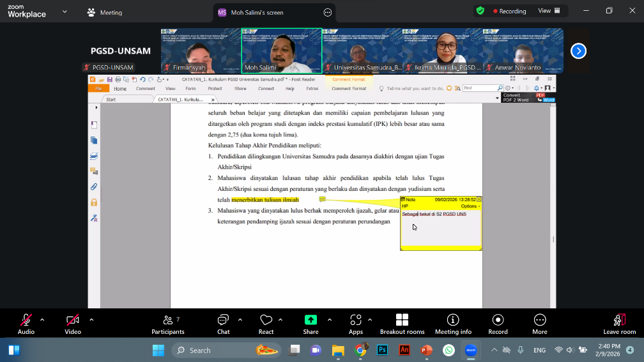Select Ikrima Maulida's video thumbnail
644x362 pixels.
coord(442,50)
